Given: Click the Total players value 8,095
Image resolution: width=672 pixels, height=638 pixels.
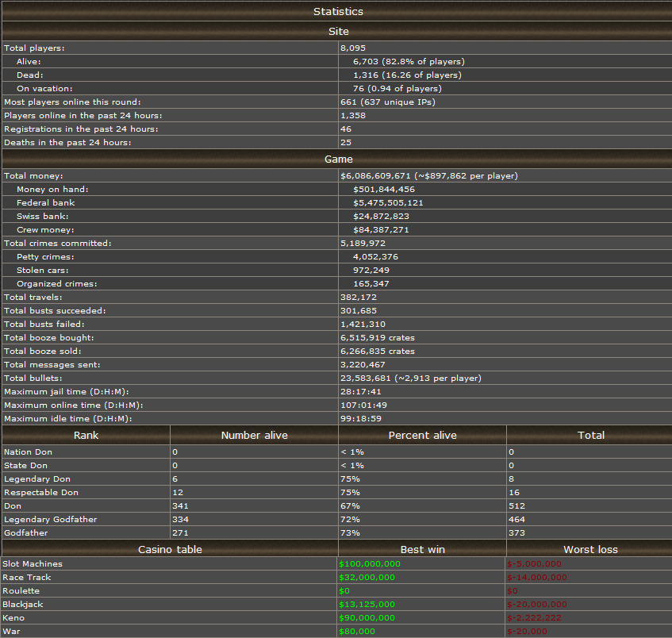Looking at the screenshot, I should [353, 48].
